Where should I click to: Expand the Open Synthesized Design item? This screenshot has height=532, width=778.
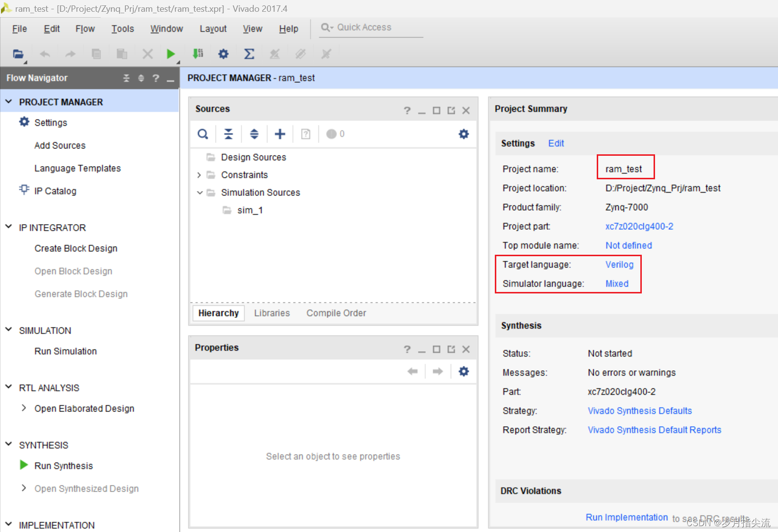coord(24,488)
